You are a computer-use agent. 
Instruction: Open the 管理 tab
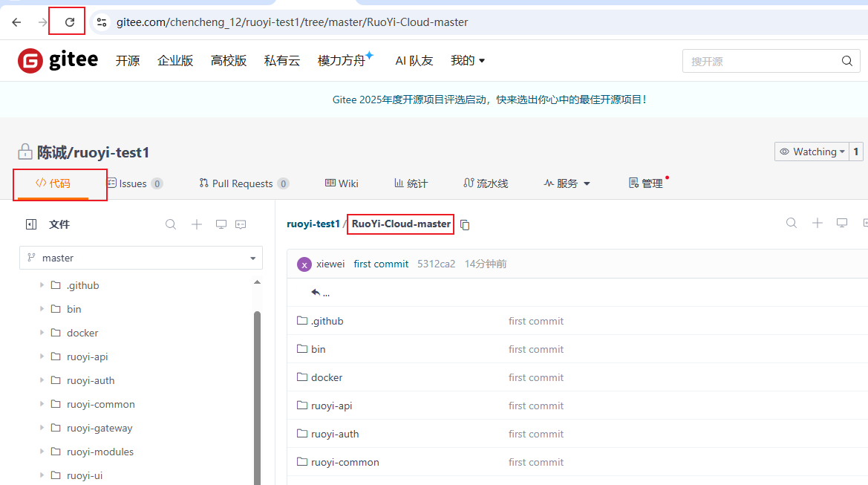click(x=646, y=183)
